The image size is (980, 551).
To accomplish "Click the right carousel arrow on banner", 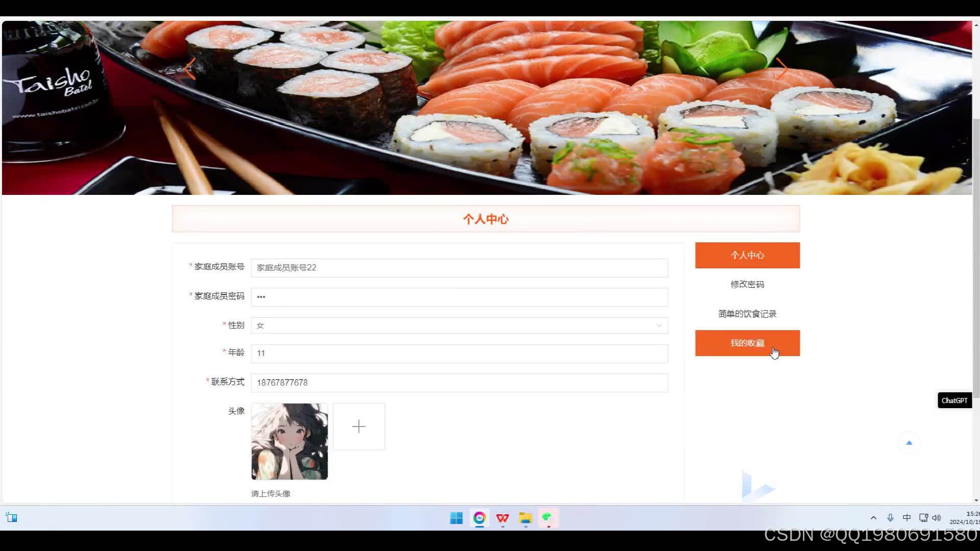I will pos(782,69).
